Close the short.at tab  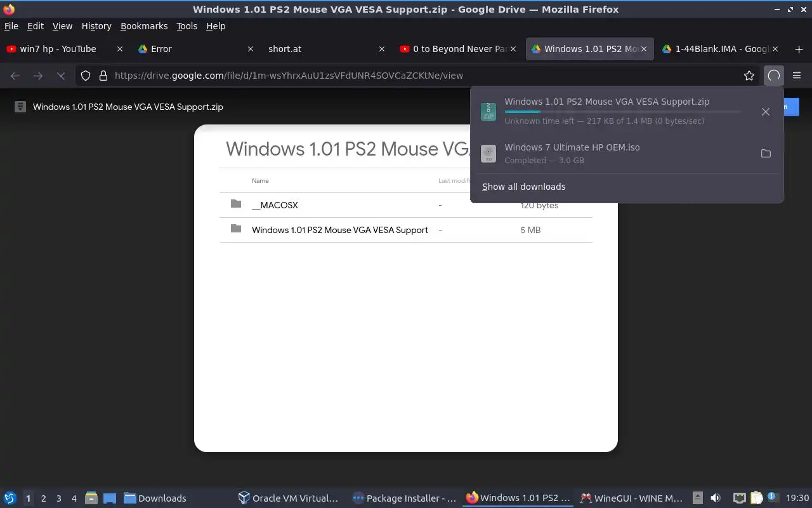[x=382, y=49]
